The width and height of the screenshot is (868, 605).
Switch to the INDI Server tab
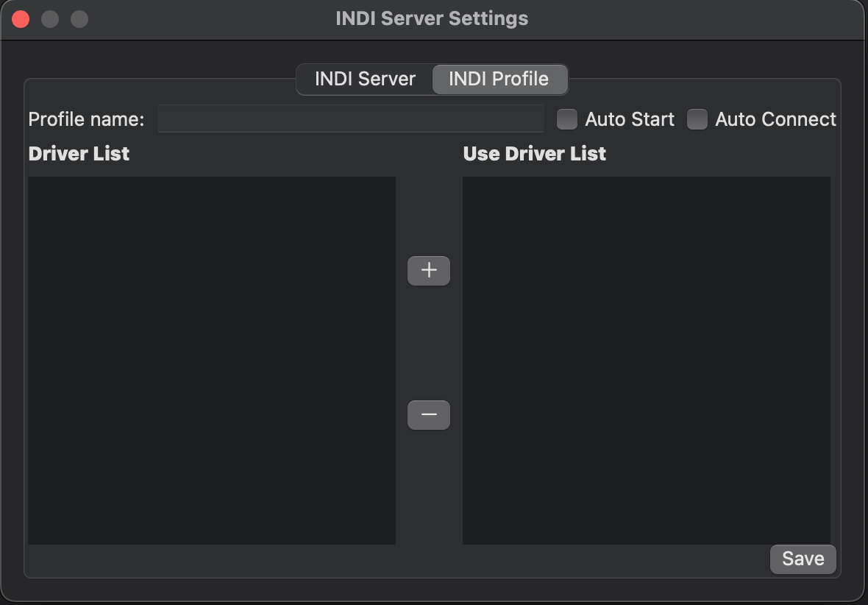coord(366,79)
